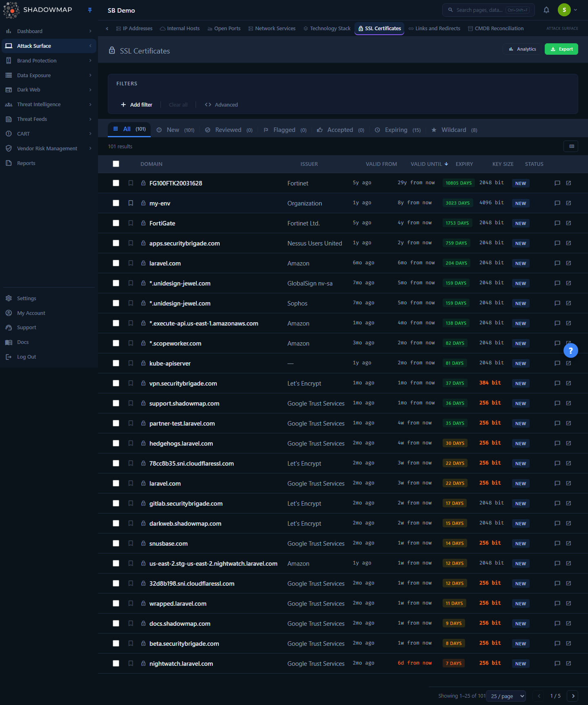Open CMDB Reconciliation tab

496,29
